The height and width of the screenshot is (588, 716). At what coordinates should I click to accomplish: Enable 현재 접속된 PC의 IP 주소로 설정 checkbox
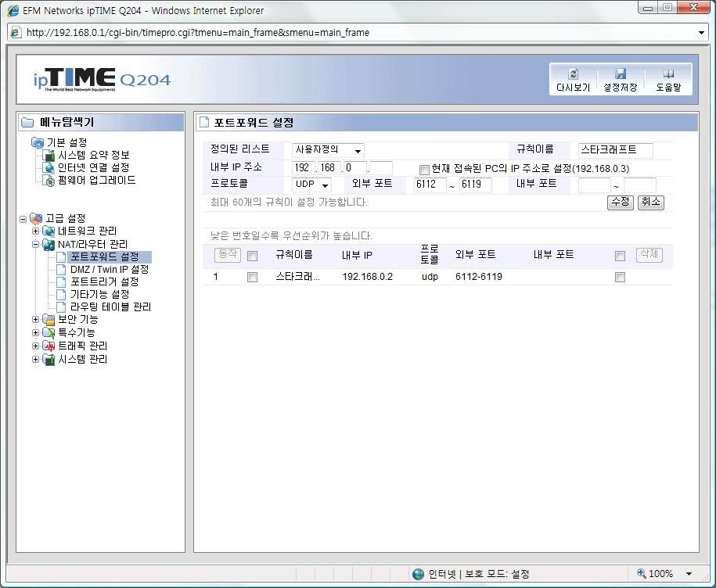point(424,169)
